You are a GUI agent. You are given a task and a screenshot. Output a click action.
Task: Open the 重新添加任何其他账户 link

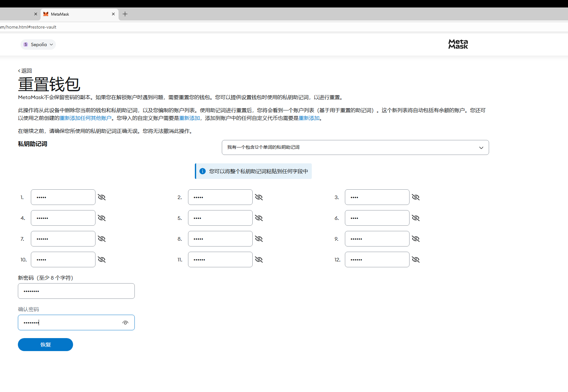click(85, 118)
